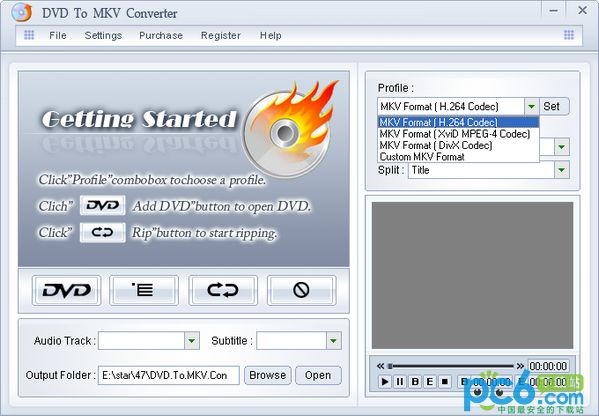Select Custom MKV Format option
This screenshot has width=599, height=416.
pos(458,157)
